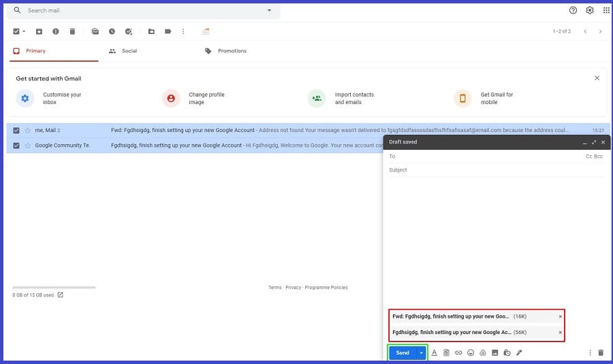Viewport: 613px width, 364px height.
Task: Switch to the Social tab
Action: point(123,51)
